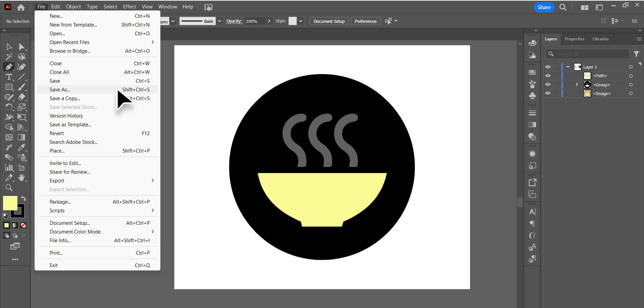Open the Gradient panel icon
The width and height of the screenshot is (644, 308).
click(x=532, y=124)
